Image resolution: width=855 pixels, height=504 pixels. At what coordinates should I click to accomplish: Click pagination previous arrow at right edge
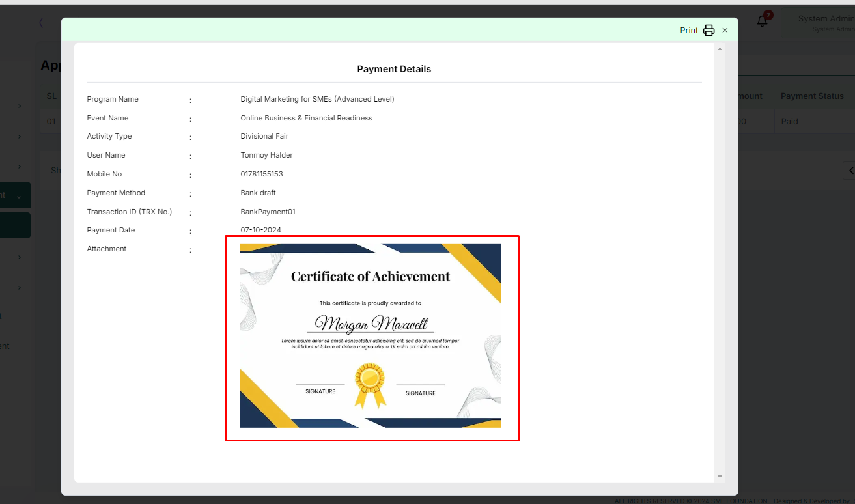(x=850, y=171)
